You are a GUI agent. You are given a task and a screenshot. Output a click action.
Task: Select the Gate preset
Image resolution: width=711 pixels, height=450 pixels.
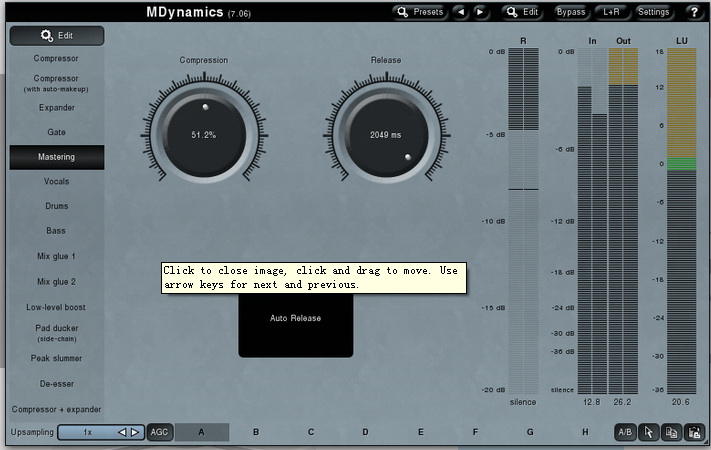(x=56, y=132)
